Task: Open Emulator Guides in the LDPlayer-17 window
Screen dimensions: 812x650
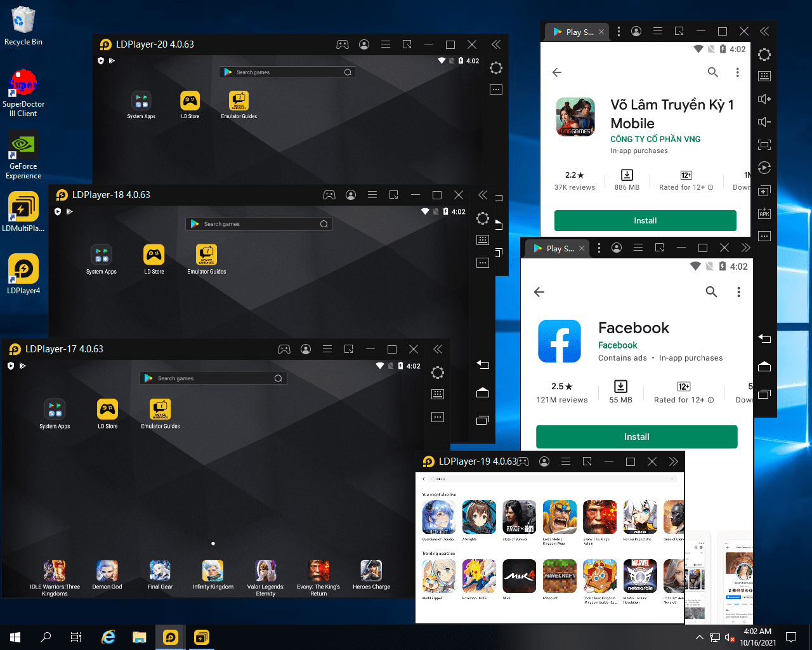Action: point(160,410)
